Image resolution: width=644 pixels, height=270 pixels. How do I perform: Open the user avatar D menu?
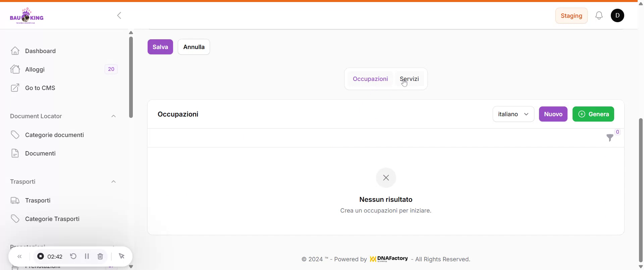point(618,15)
